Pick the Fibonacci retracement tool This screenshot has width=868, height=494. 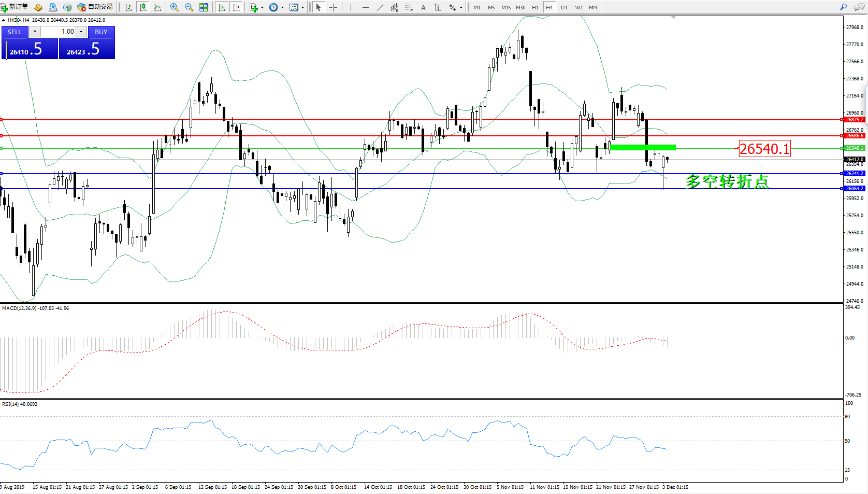[x=409, y=7]
